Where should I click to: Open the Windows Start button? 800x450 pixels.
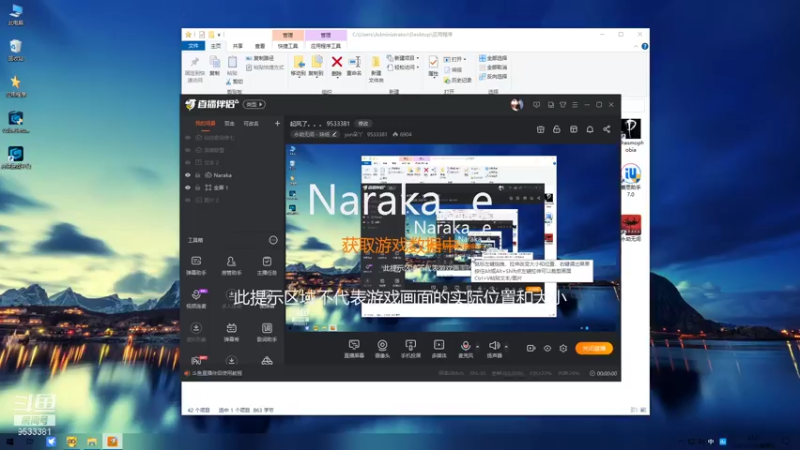click(x=9, y=442)
